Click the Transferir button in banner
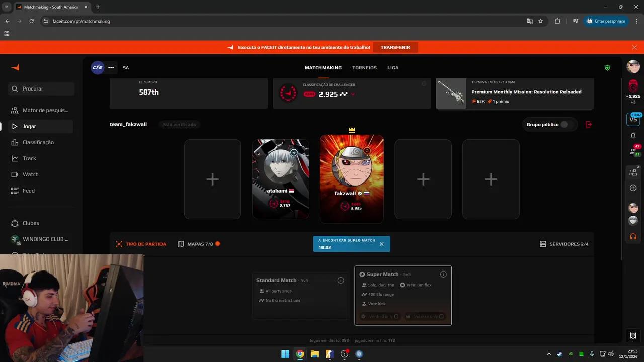Viewport: 644px width, 362px height. coord(395,47)
